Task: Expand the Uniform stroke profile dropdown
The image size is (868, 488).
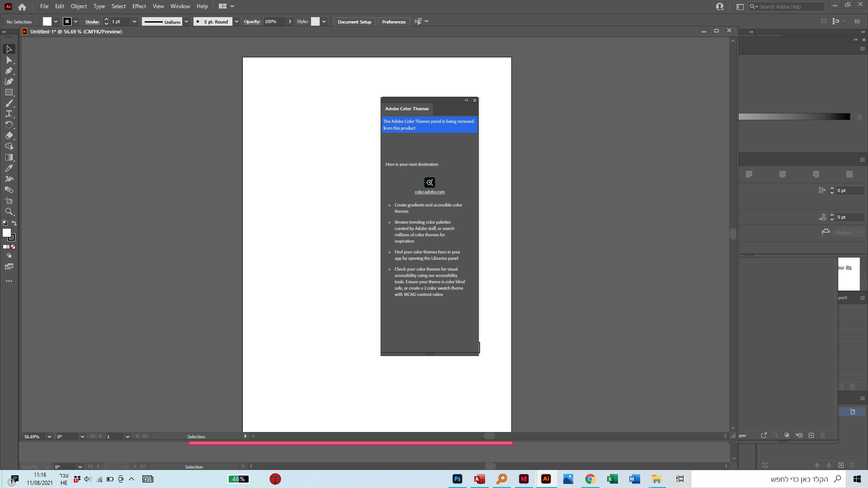Action: pyautogui.click(x=186, y=22)
